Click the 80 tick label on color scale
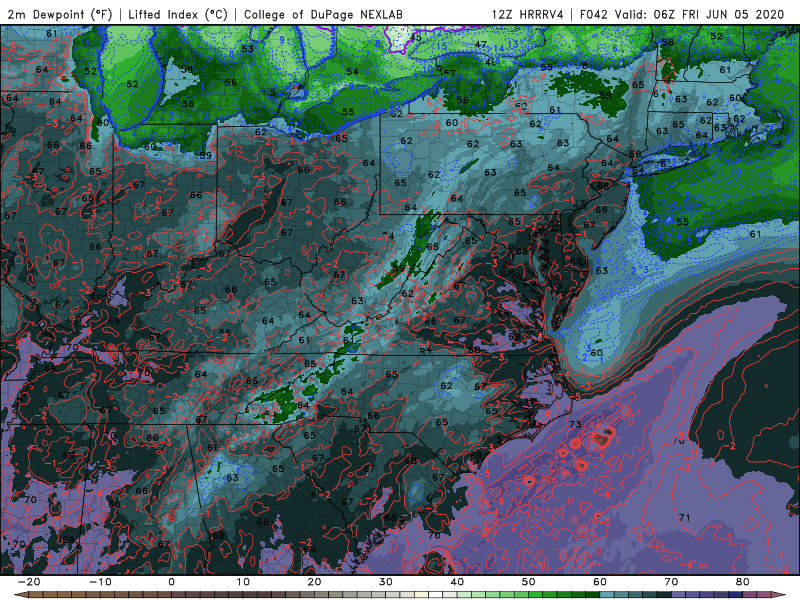This screenshot has width=800, height=600. click(743, 582)
